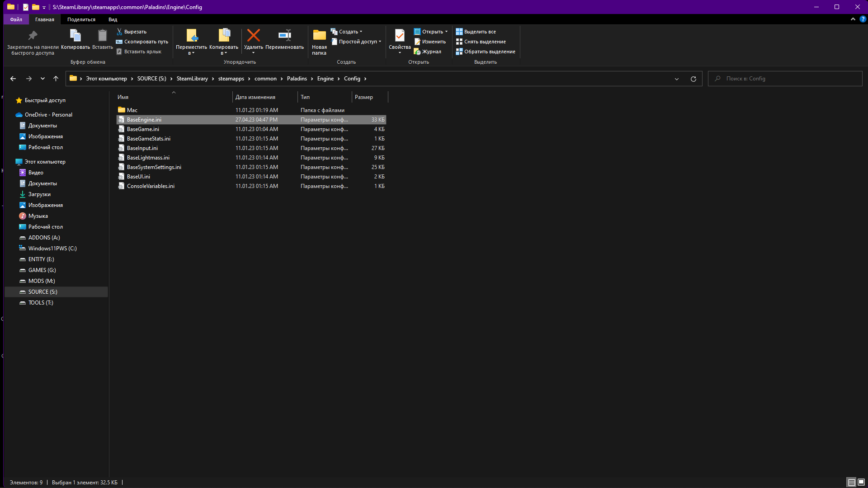Image resolution: width=868 pixels, height=488 pixels.
Task: Open Музыка folder in sidebar
Action: (38, 216)
